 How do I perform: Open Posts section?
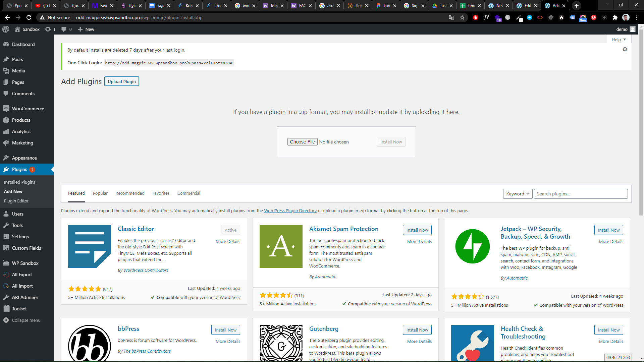point(17,59)
